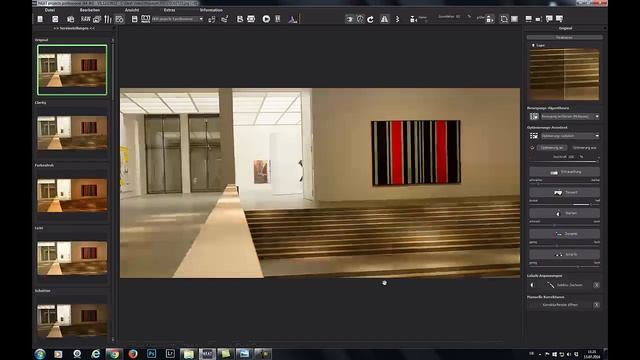Click the RAW module toolbar icon
This screenshot has height=360, width=640.
(85, 19)
